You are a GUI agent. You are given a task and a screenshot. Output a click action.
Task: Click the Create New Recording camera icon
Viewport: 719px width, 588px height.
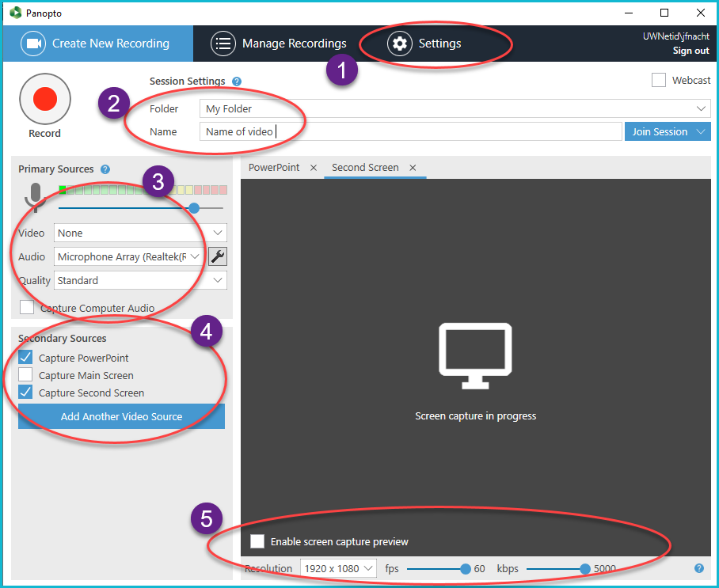pyautogui.click(x=33, y=44)
